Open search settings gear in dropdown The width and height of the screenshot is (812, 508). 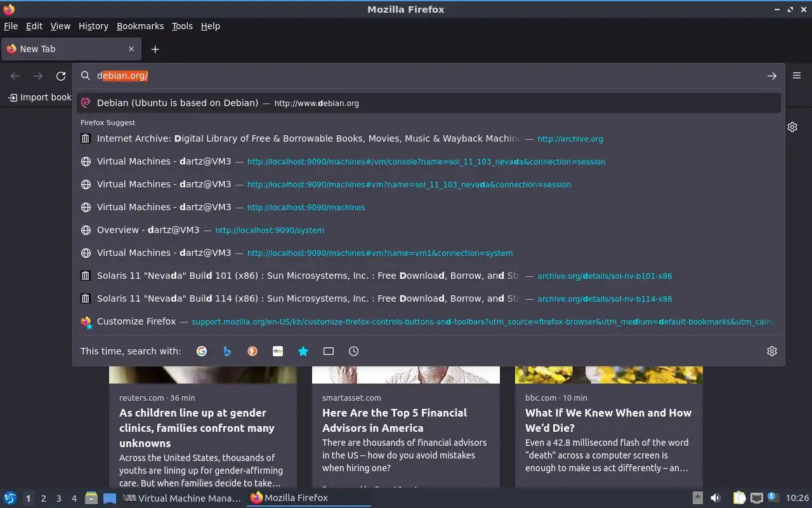[x=772, y=351]
